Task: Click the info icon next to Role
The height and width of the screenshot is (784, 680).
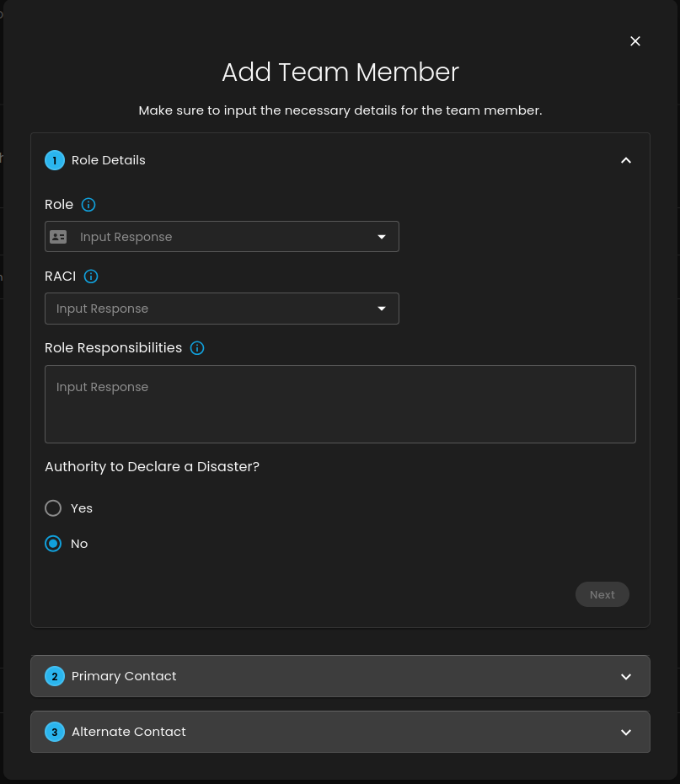Action: coord(88,205)
